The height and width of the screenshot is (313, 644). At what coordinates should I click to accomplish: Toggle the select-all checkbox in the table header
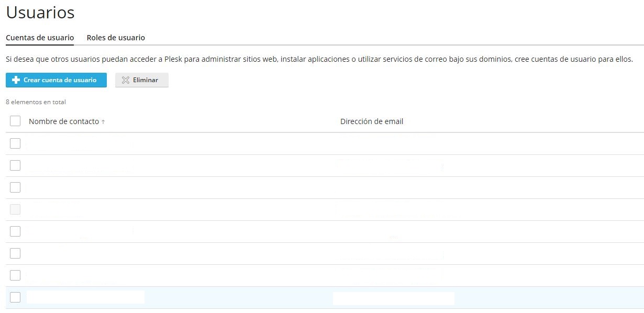15,121
